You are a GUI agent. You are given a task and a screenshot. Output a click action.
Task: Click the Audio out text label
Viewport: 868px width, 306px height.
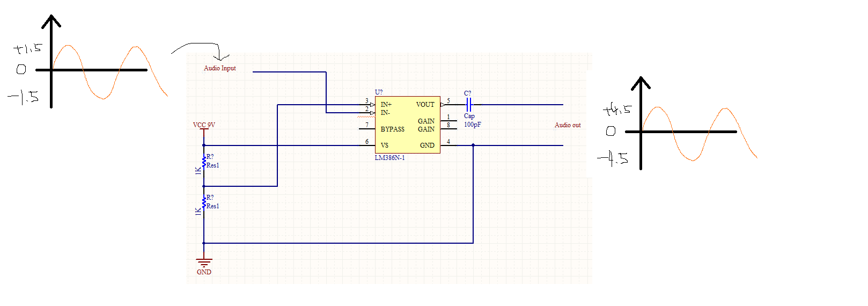click(x=568, y=125)
